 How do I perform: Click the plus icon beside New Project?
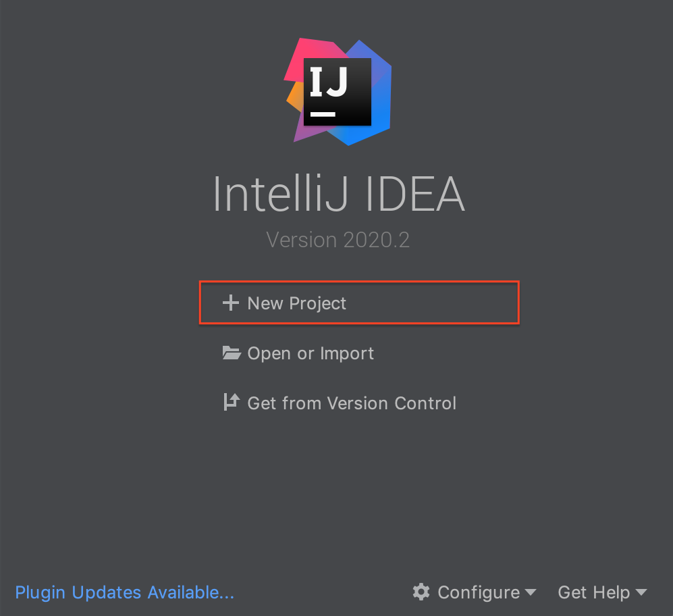pyautogui.click(x=231, y=303)
